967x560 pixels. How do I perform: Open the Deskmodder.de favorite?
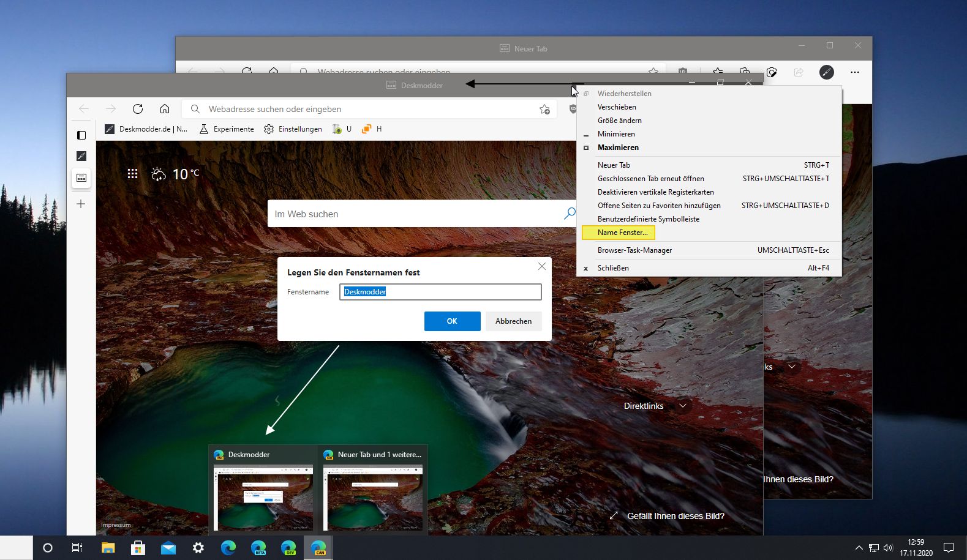coord(146,129)
